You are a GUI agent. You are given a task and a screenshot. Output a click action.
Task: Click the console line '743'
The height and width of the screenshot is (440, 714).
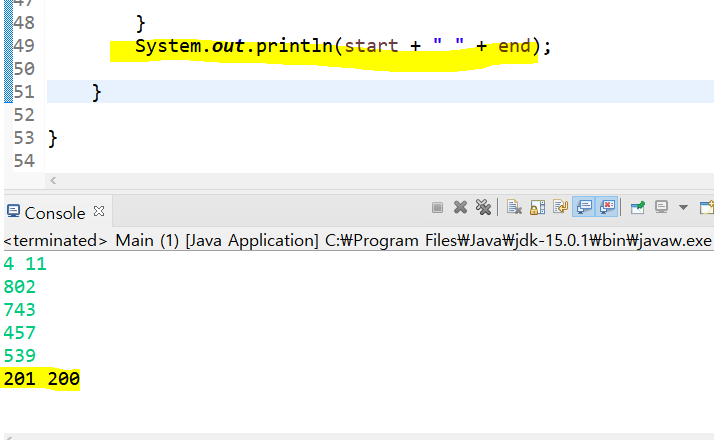point(20,310)
